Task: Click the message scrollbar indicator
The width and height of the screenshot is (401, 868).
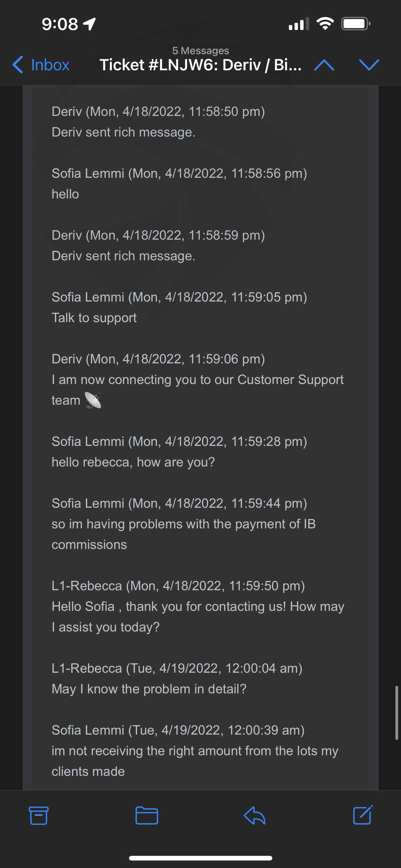Action: point(397,712)
